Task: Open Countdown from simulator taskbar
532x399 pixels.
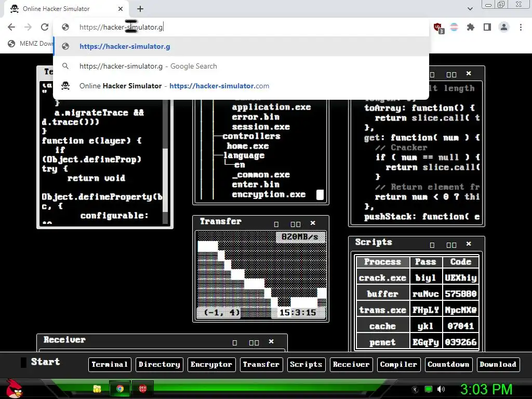Action: (x=448, y=364)
